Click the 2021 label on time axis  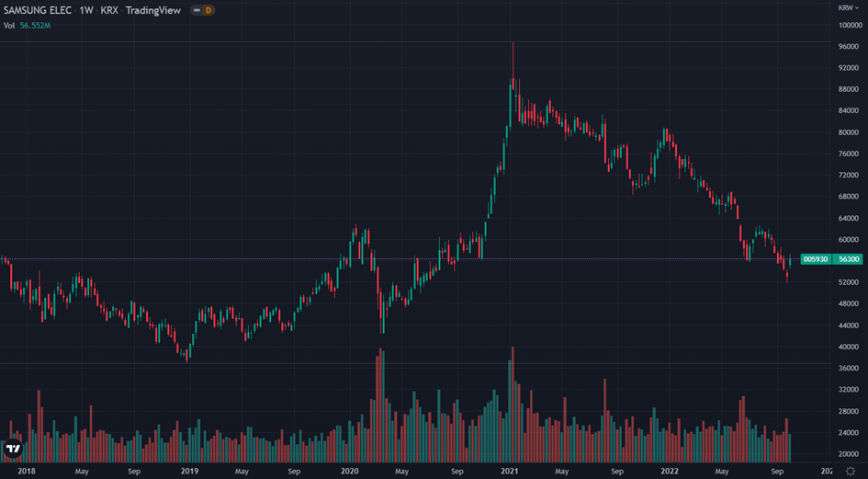tap(510, 471)
